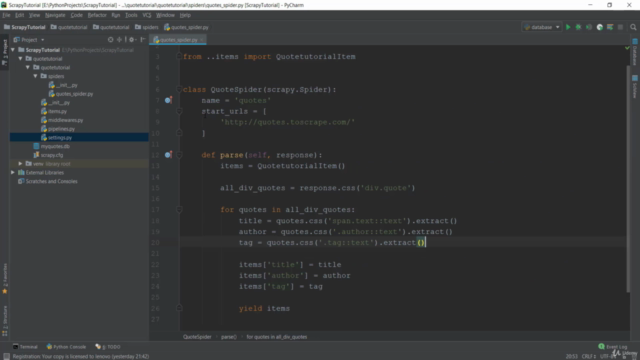Collapse the outer quotetutorial folder

point(20,59)
